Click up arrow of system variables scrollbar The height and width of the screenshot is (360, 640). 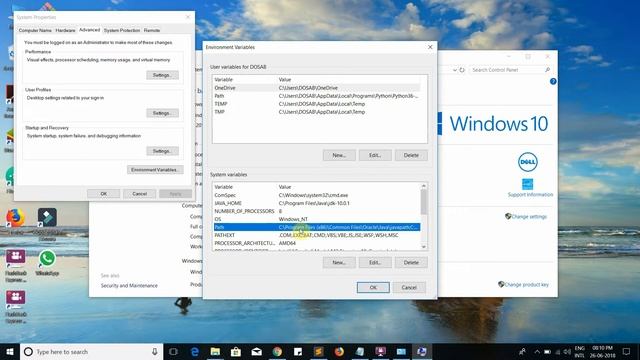tap(424, 186)
